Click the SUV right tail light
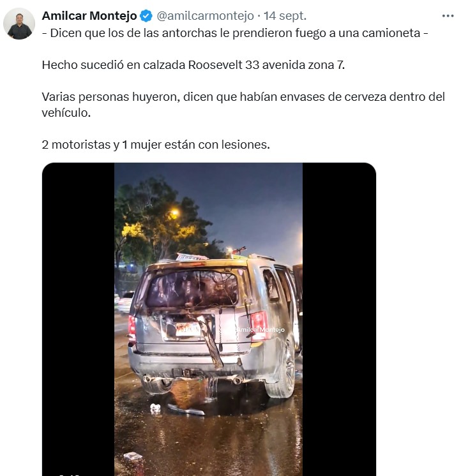 pos(259,325)
